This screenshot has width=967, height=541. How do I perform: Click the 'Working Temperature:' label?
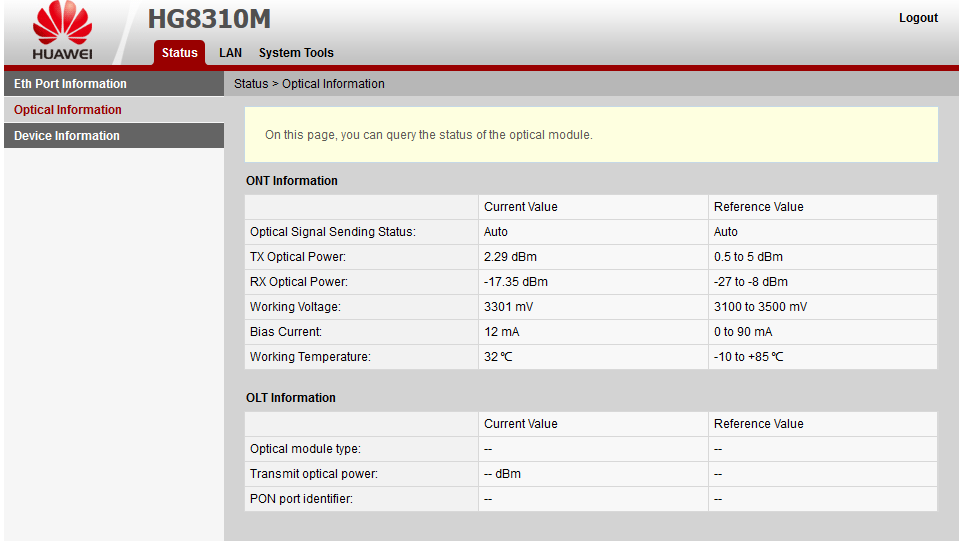tap(310, 357)
